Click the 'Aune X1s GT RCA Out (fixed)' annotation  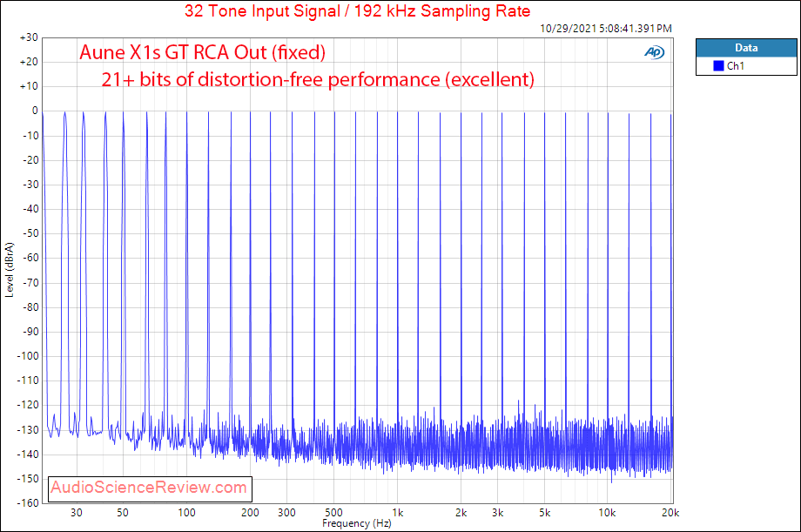[x=202, y=52]
